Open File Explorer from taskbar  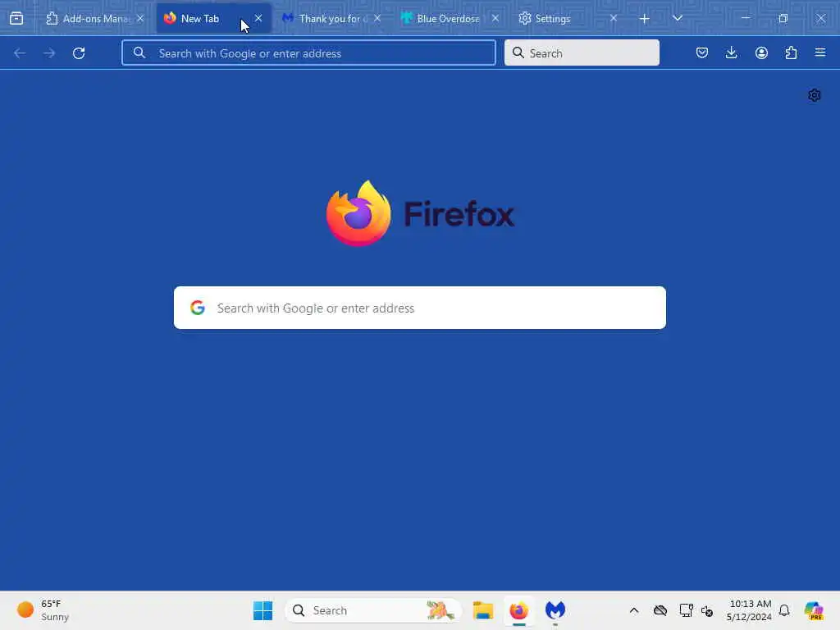tap(483, 610)
